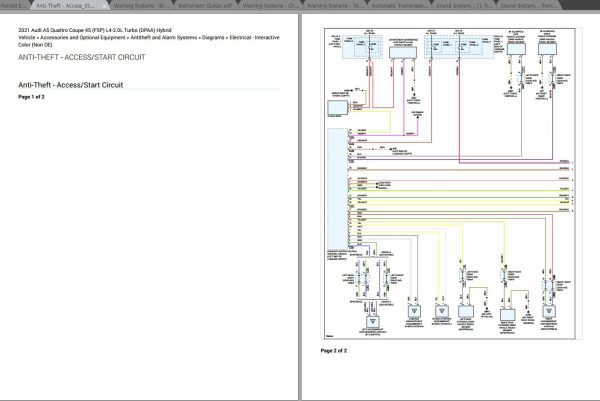The image size is (600, 401).
Task: Click the Page 2 of 2 label
Action: coord(334,350)
